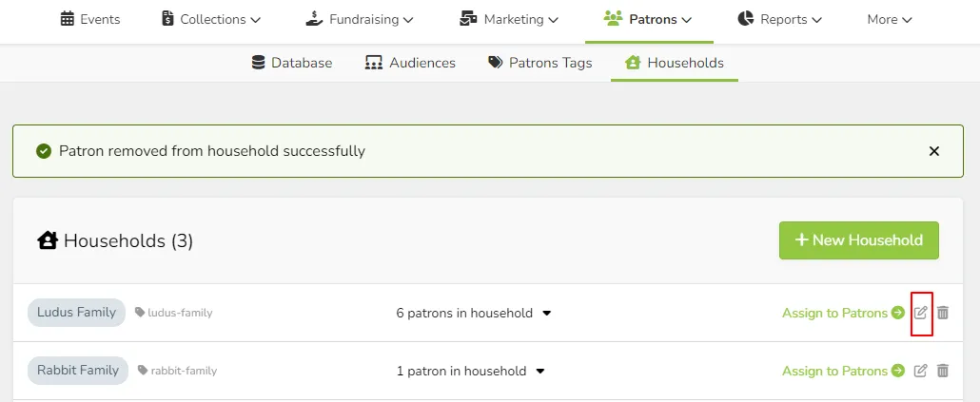Viewport: 980px width, 402px height.
Task: Delete the Ludus Family household
Action: [943, 313]
